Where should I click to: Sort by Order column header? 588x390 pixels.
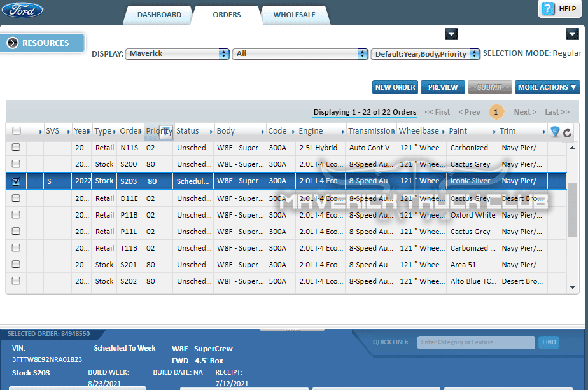coord(130,131)
